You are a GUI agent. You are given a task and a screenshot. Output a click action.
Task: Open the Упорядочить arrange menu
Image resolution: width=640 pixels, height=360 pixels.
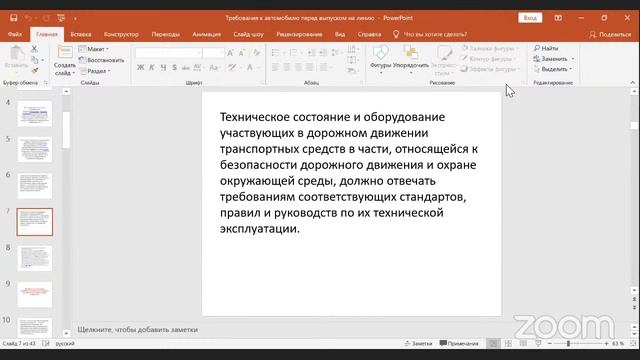(x=411, y=59)
